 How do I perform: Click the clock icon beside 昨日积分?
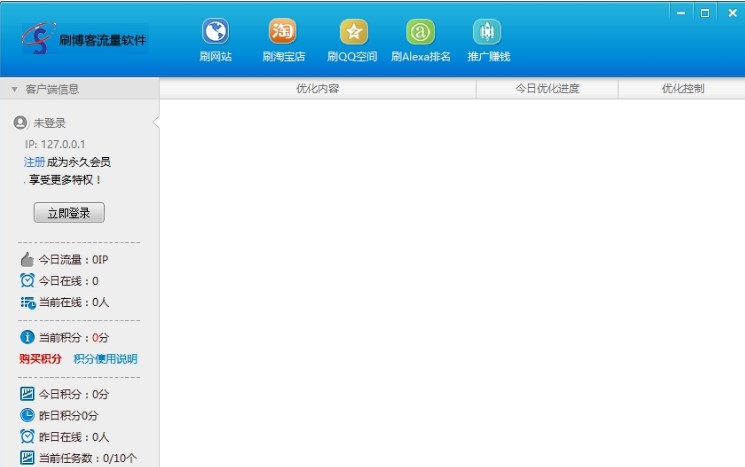(27, 415)
